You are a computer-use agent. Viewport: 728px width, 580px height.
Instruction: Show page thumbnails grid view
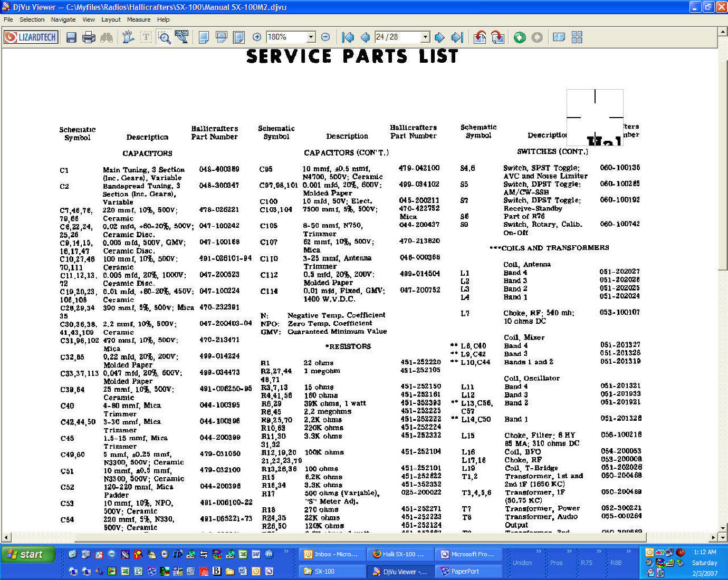tap(577, 37)
